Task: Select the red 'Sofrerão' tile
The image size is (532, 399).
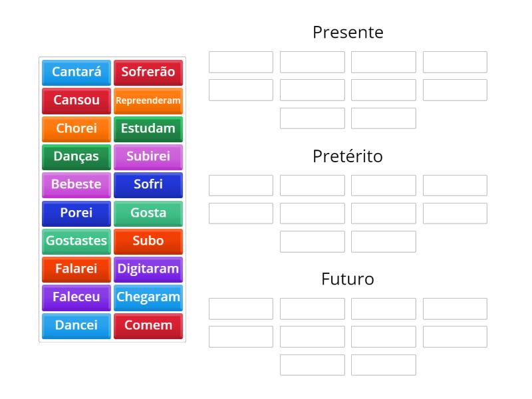Action: pyautogui.click(x=148, y=72)
